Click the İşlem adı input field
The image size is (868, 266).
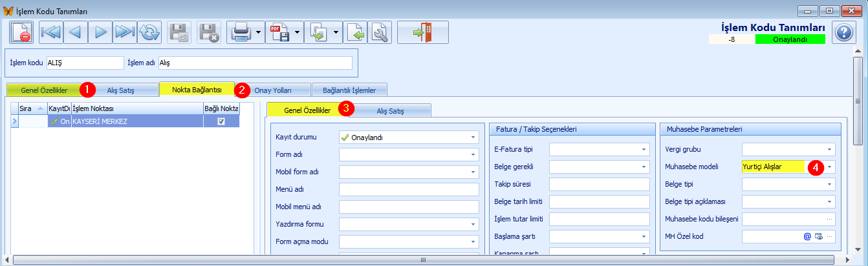coord(255,63)
